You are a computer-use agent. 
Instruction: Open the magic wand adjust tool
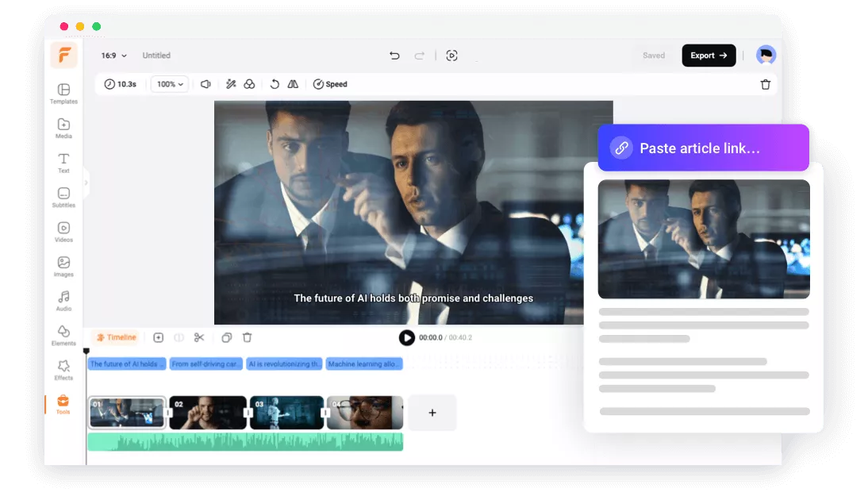(x=231, y=84)
